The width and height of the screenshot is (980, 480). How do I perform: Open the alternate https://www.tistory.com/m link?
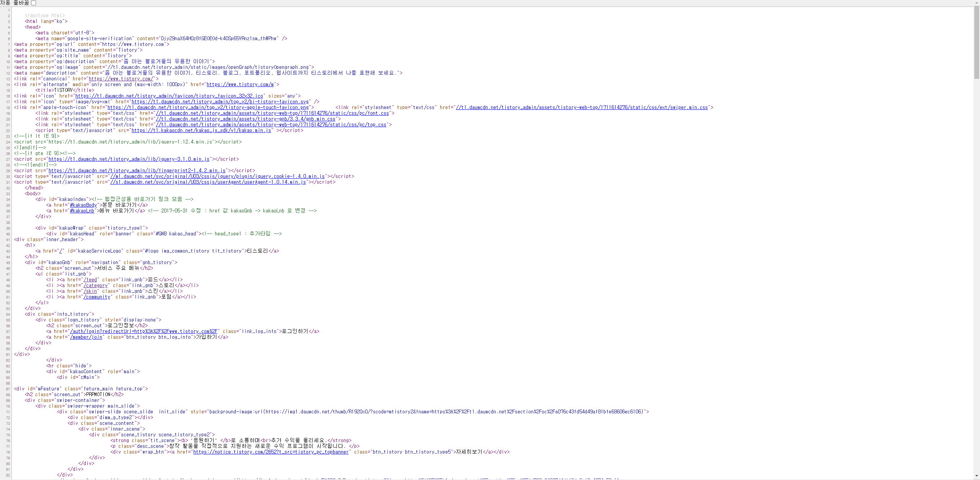[x=240, y=85]
